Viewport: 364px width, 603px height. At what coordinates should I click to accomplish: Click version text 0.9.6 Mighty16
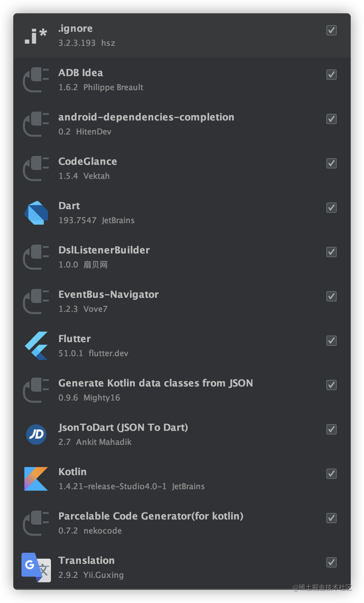89,398
